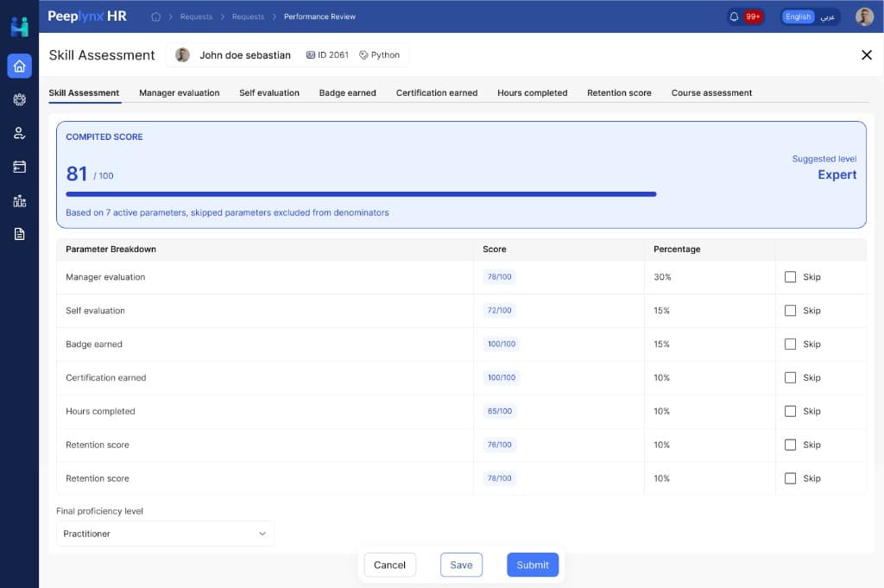Click the ID card icon beside ID 2061
This screenshot has width=884, height=588.
pyautogui.click(x=311, y=54)
